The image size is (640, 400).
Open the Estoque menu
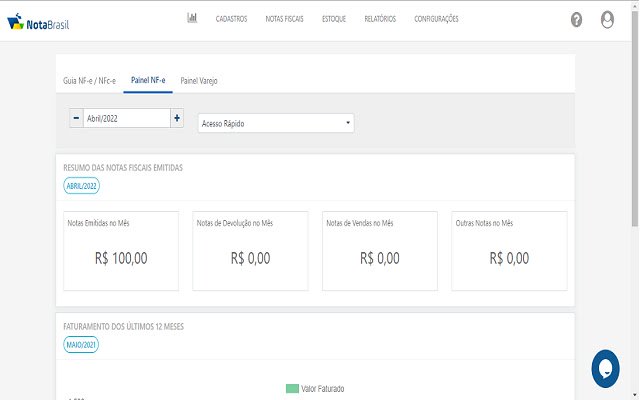pyautogui.click(x=334, y=19)
